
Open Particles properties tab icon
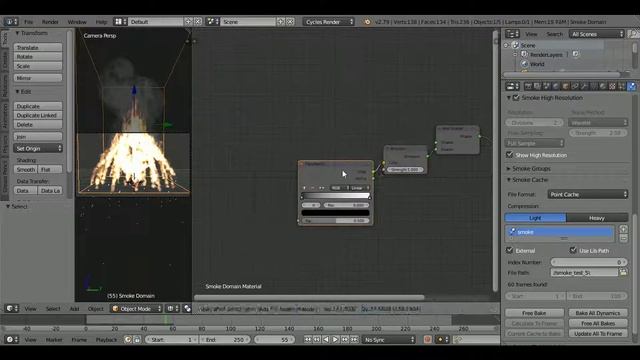point(622,86)
